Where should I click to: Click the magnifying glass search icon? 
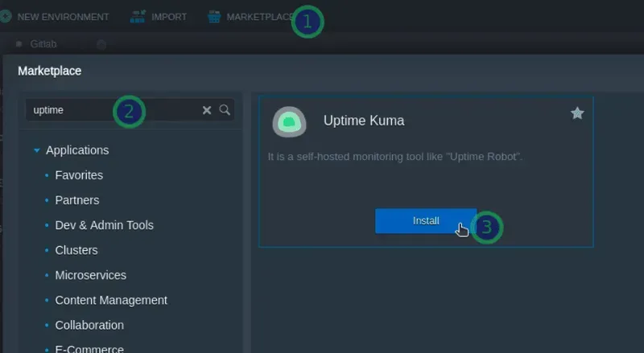click(x=225, y=110)
